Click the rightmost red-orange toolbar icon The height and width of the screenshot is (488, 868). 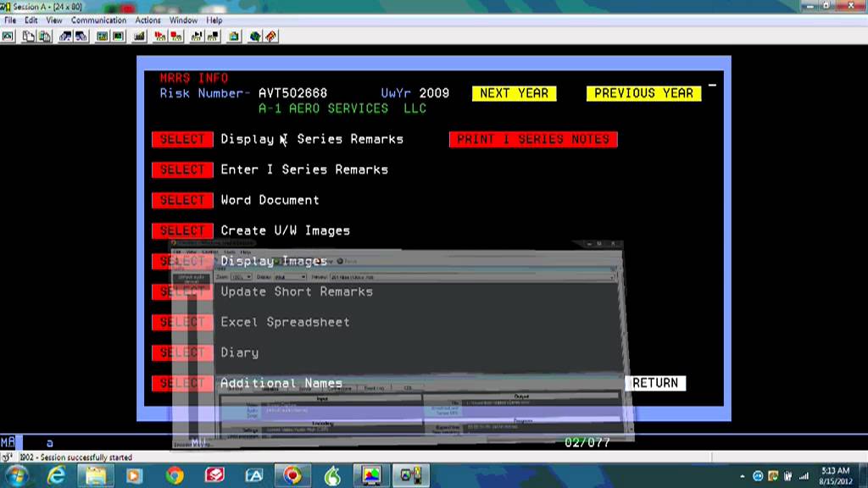click(271, 36)
